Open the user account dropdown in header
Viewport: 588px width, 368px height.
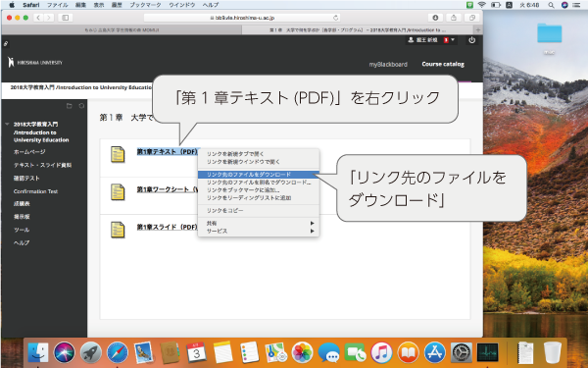[431, 40]
